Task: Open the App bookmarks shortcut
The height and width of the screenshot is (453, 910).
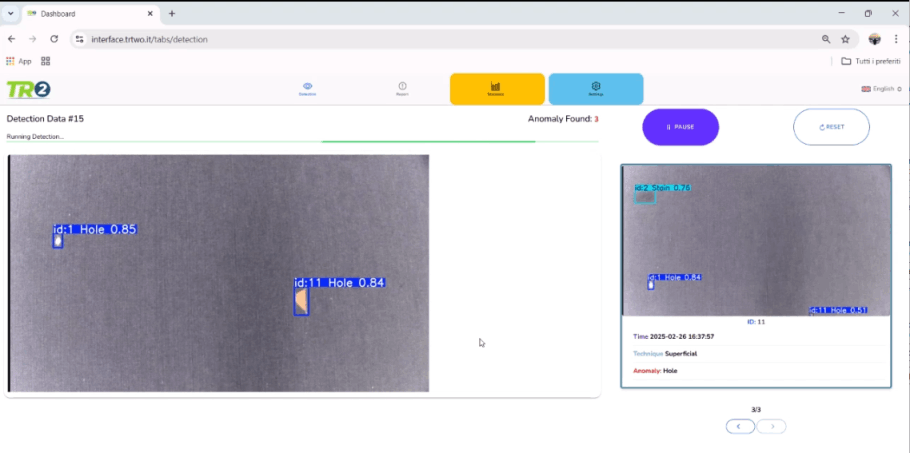Action: click(x=18, y=61)
